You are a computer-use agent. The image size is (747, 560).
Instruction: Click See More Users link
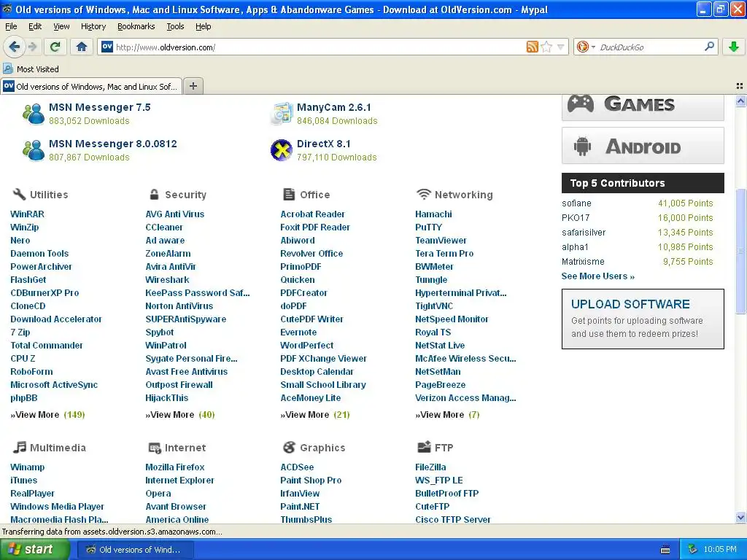(x=598, y=276)
